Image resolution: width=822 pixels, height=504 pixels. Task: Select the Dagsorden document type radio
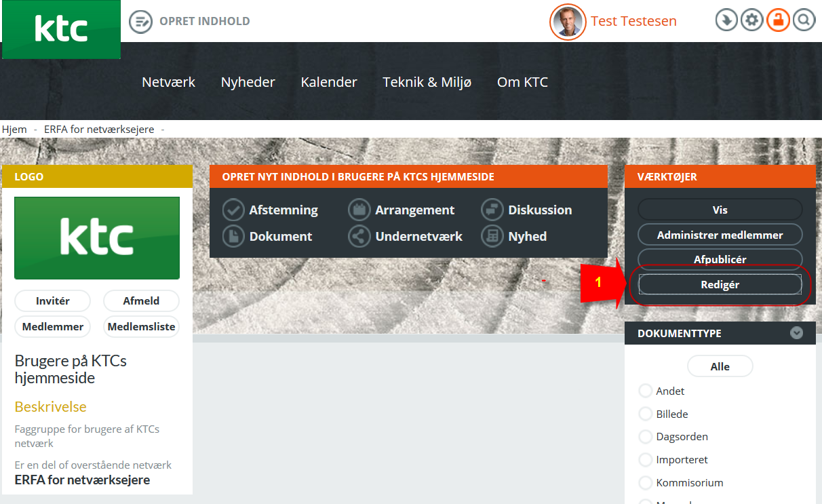(646, 437)
